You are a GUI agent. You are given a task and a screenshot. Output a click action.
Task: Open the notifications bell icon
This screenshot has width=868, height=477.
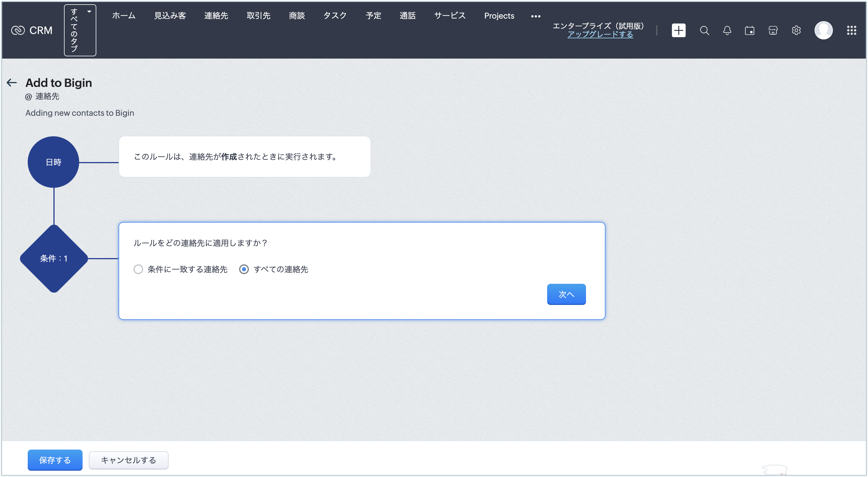[x=727, y=30]
